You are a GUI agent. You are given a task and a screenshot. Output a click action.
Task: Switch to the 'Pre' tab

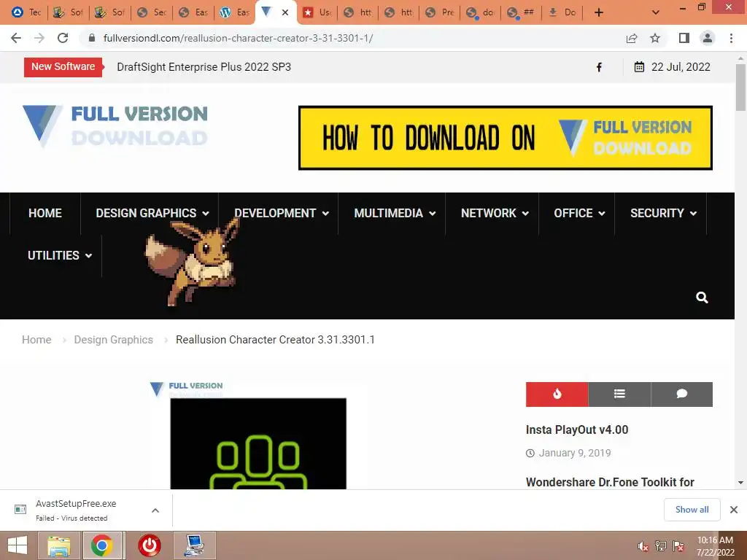click(x=440, y=12)
